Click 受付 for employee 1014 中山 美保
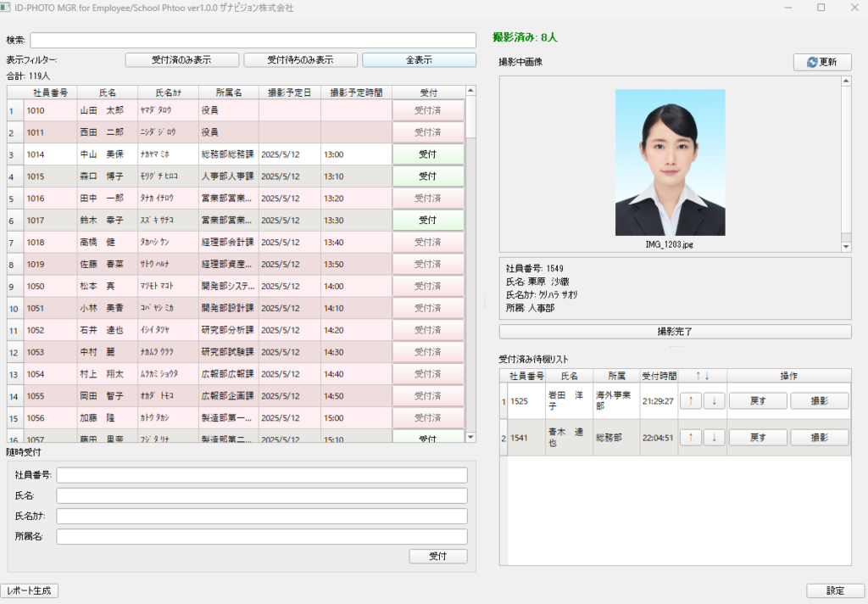This screenshot has width=868, height=604. click(x=428, y=154)
